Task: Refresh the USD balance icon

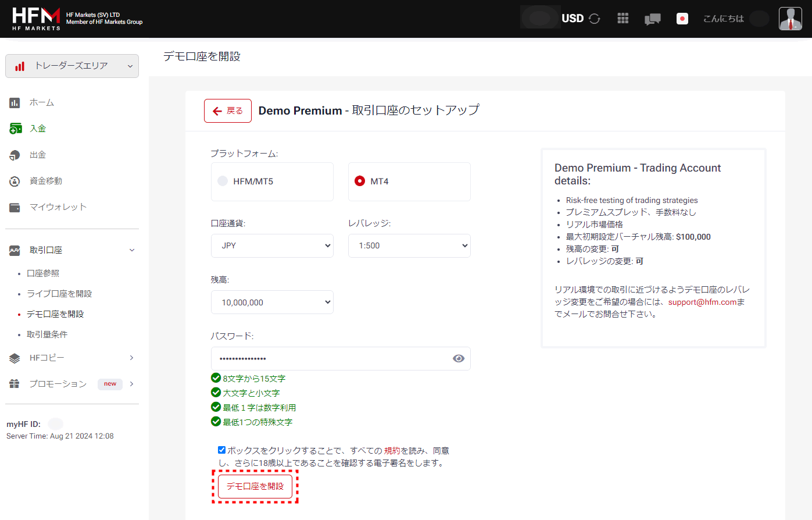Action: (594, 19)
